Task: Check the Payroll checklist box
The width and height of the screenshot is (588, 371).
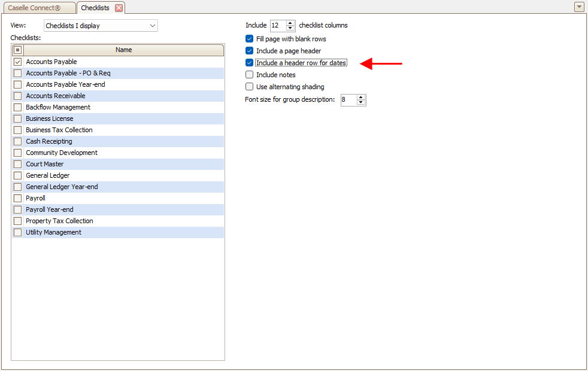Action: [x=18, y=198]
